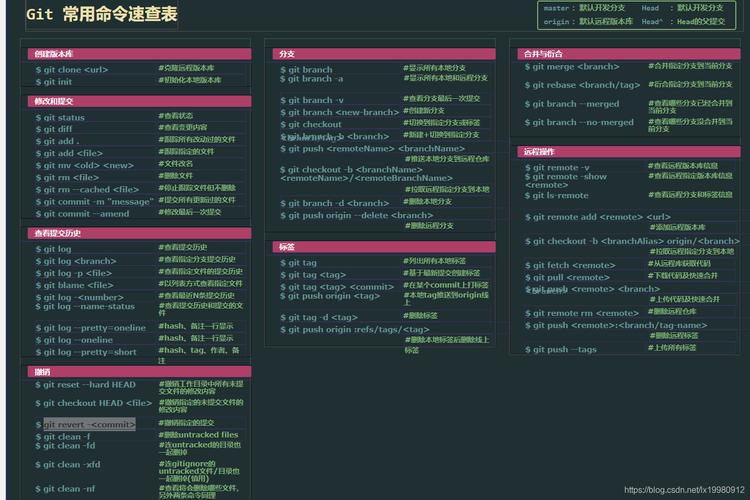This screenshot has height=500, width=750.
Task: Select the "远程操作" section header
Action: pyautogui.click(x=629, y=152)
